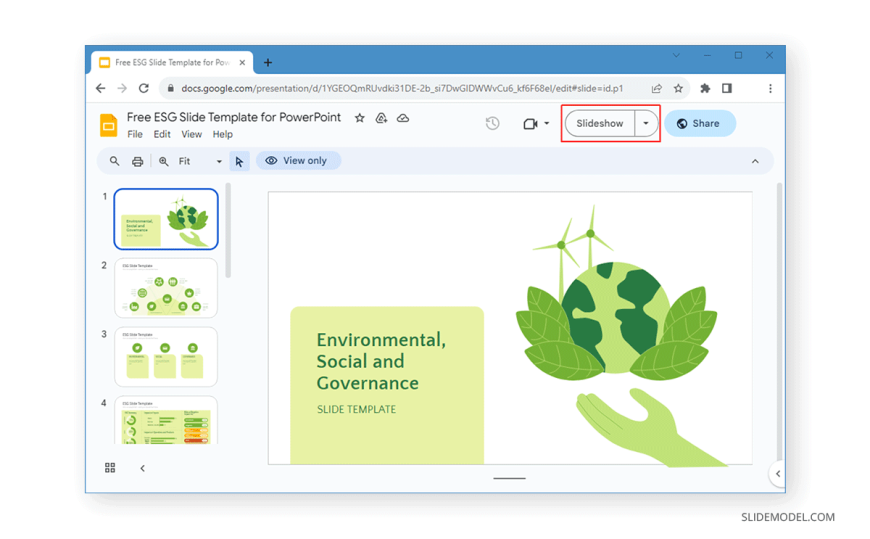Click the Google Slides home logo

click(109, 125)
